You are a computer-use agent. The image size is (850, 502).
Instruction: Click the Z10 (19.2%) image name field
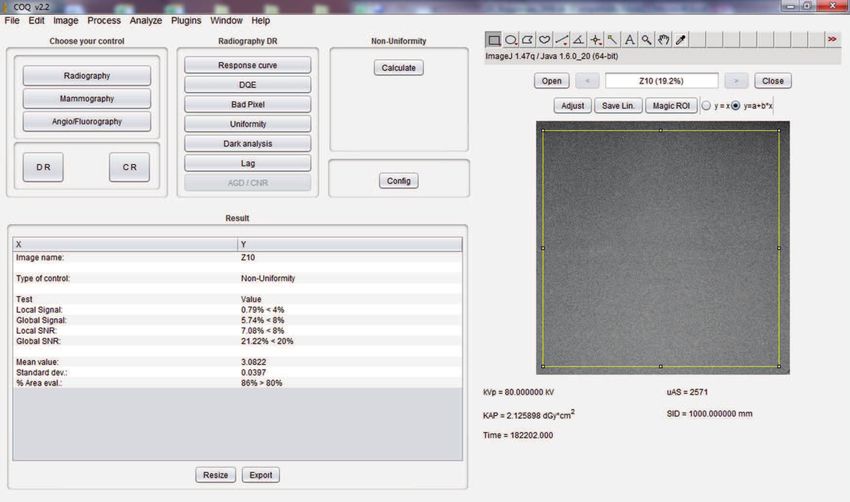pos(661,81)
